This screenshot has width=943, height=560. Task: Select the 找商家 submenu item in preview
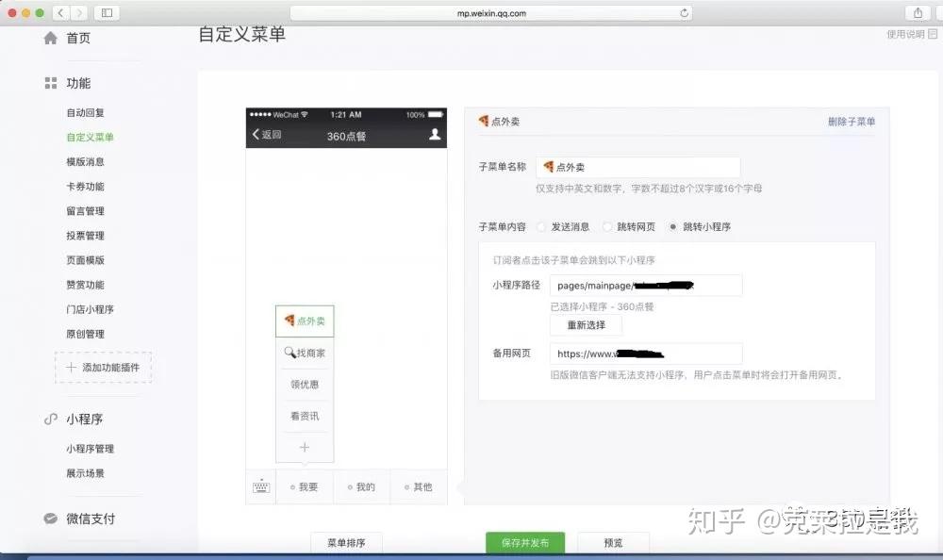pyautogui.click(x=305, y=354)
